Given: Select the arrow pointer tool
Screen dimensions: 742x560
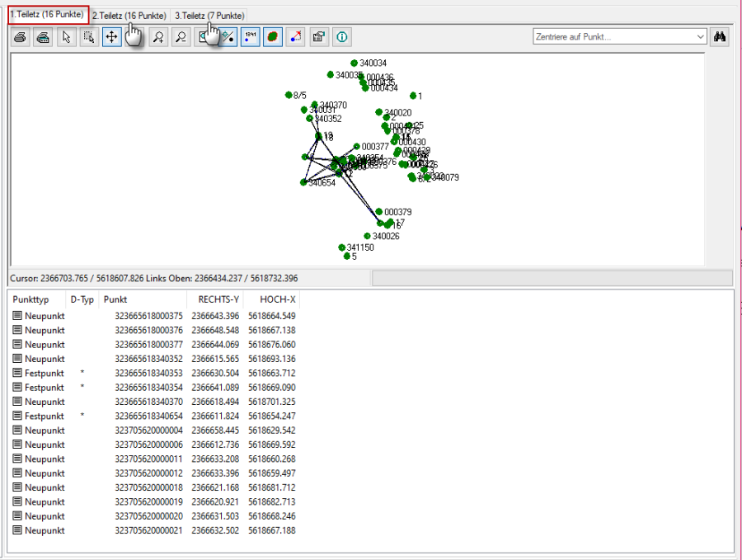Looking at the screenshot, I should click(x=66, y=37).
